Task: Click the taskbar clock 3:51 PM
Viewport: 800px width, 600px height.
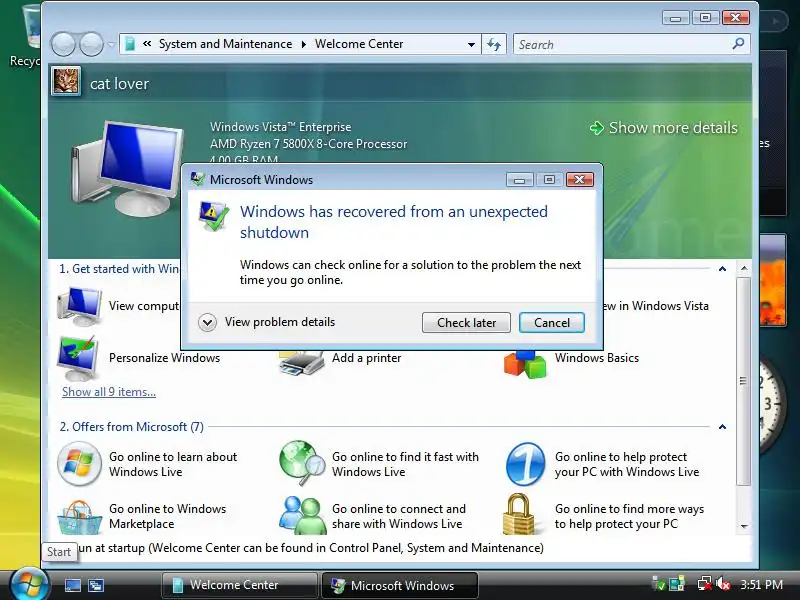Action: pos(761,584)
